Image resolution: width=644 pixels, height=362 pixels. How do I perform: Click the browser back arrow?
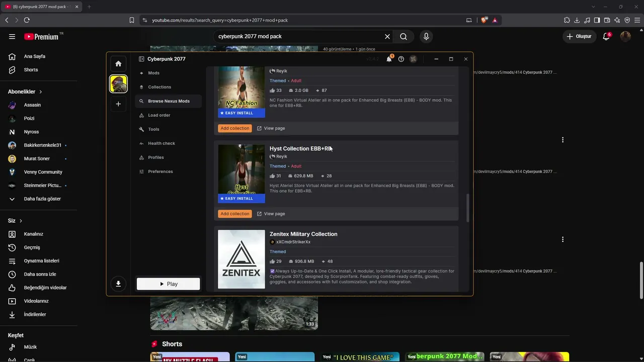7,20
